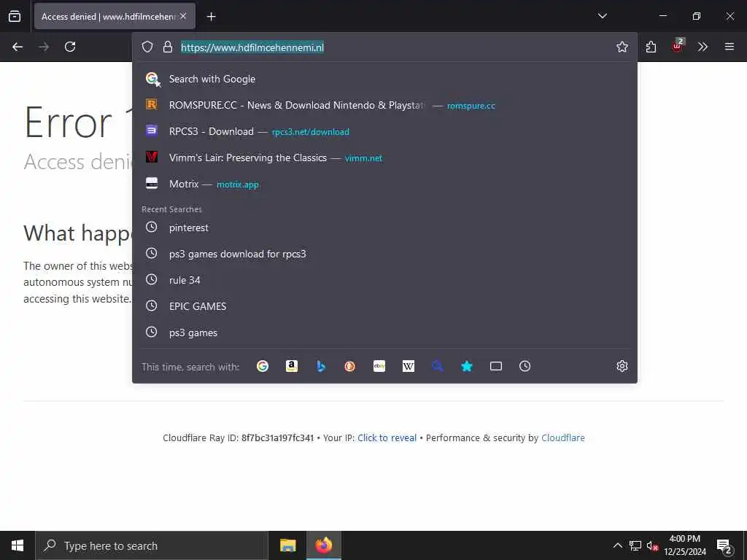Open uBlock Origin extension icon
This screenshot has height=560, width=747.
click(x=678, y=46)
